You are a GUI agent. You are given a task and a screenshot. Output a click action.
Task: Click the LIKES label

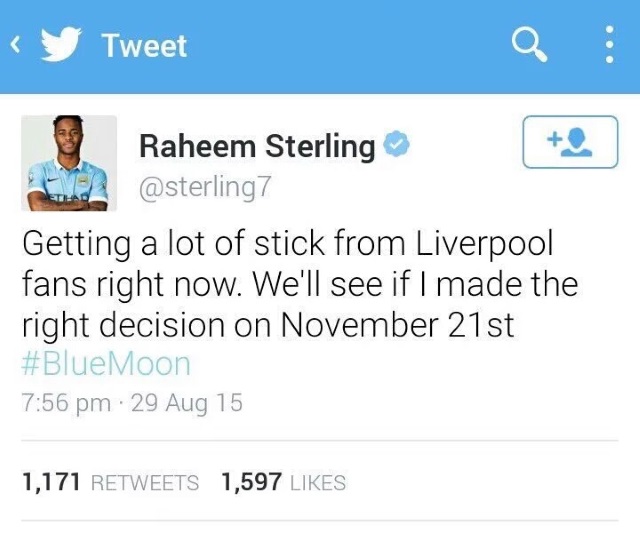click(318, 482)
